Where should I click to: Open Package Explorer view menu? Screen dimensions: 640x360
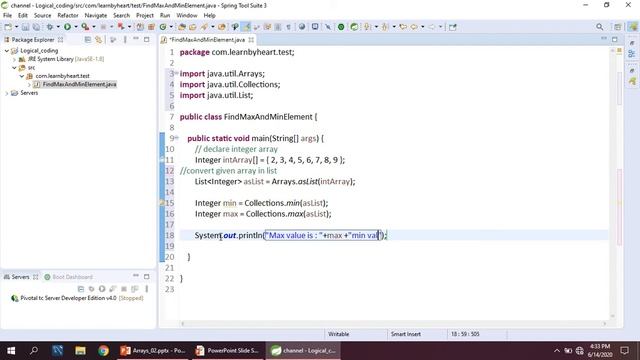[x=125, y=40]
